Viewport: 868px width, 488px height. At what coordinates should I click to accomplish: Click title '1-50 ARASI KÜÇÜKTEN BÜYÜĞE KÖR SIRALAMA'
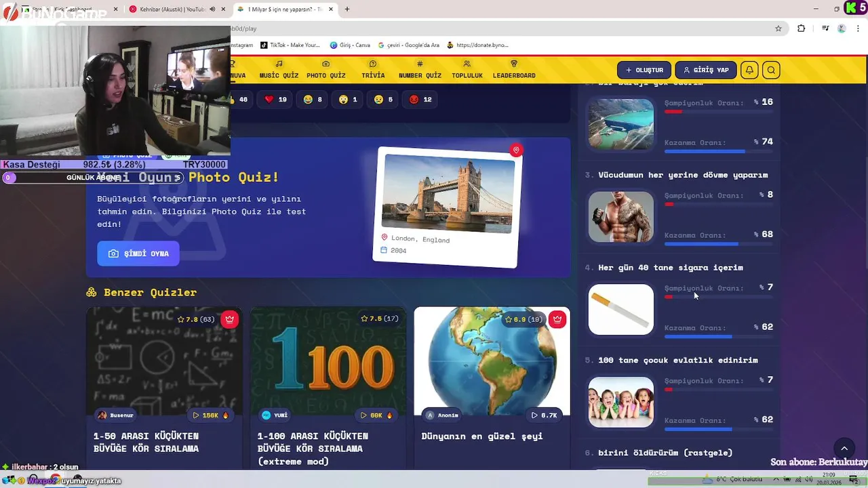click(x=146, y=442)
